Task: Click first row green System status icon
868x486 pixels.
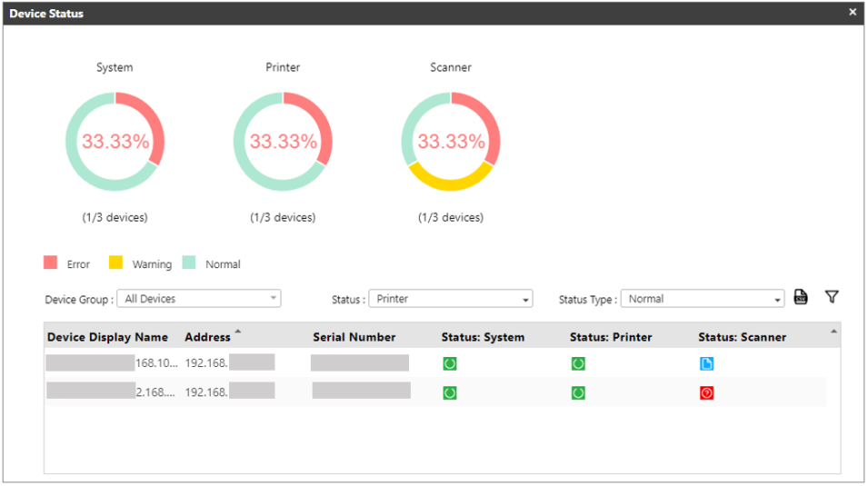Action: coord(450,363)
